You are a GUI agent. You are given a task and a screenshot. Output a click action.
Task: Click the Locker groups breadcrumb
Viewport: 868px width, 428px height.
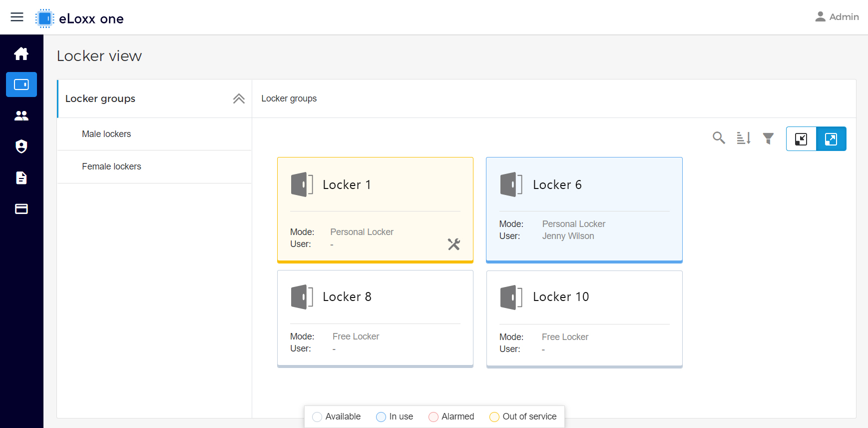point(289,98)
